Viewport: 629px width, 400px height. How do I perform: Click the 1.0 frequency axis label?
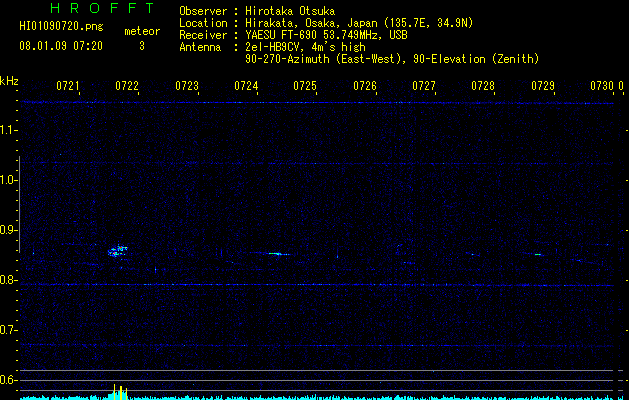(x=8, y=180)
